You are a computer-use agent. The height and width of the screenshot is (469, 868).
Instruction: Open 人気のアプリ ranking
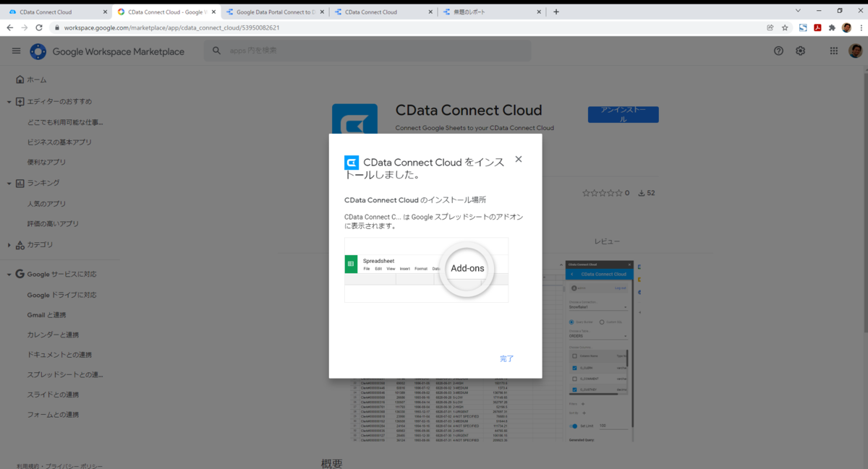click(46, 204)
